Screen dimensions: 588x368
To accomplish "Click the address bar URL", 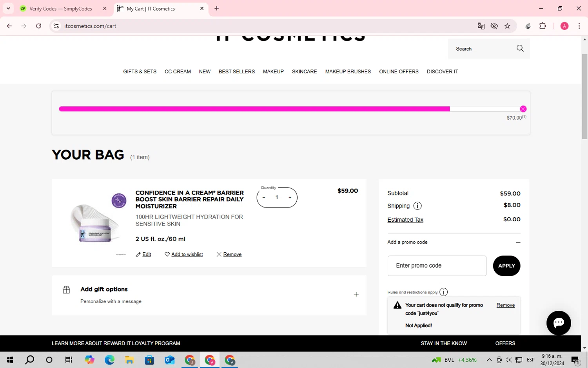I will point(90,26).
